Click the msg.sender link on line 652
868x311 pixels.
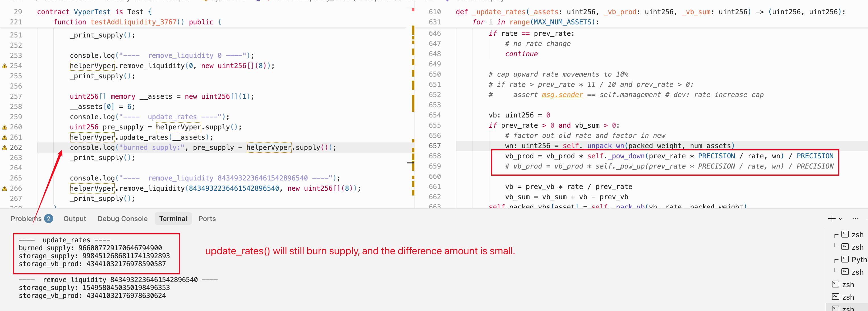(x=562, y=95)
